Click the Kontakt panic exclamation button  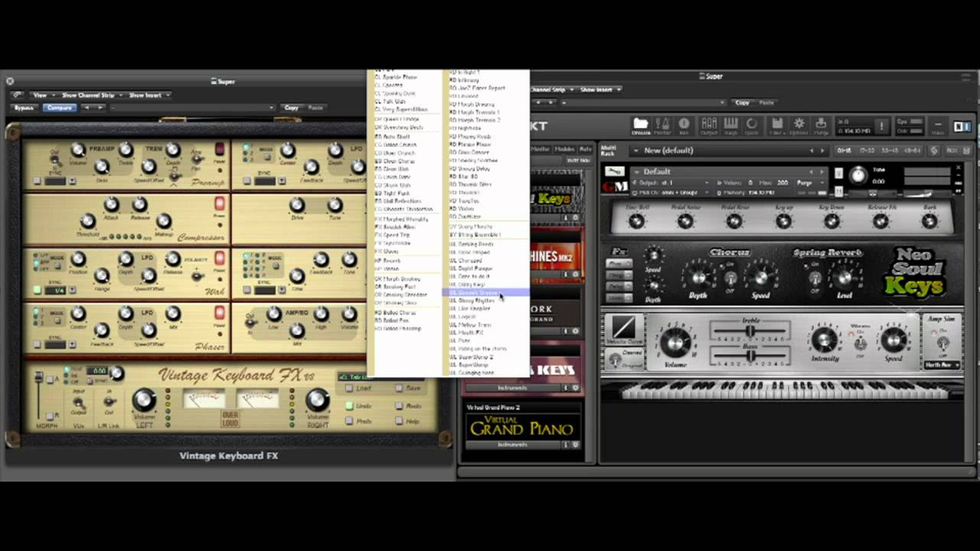pos(881,126)
